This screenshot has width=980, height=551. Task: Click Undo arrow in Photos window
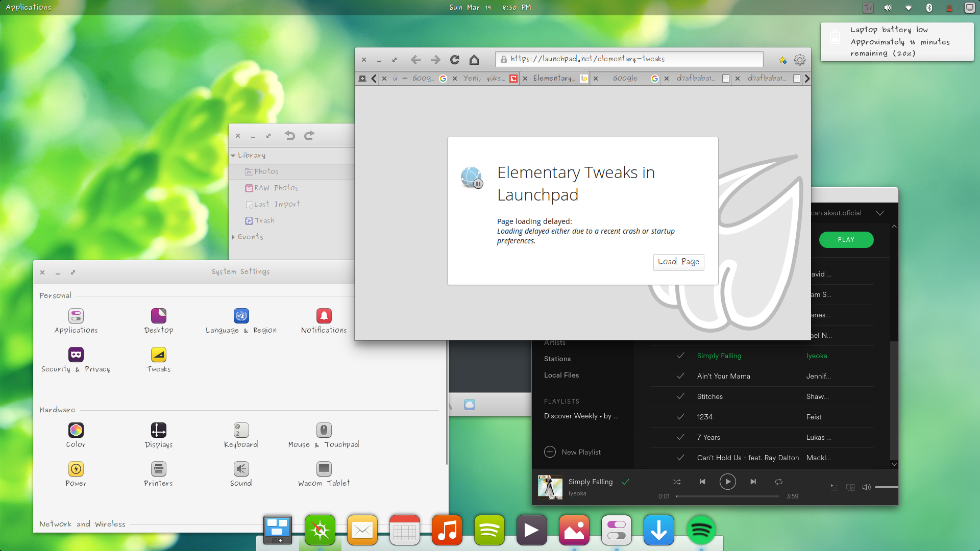tap(290, 136)
